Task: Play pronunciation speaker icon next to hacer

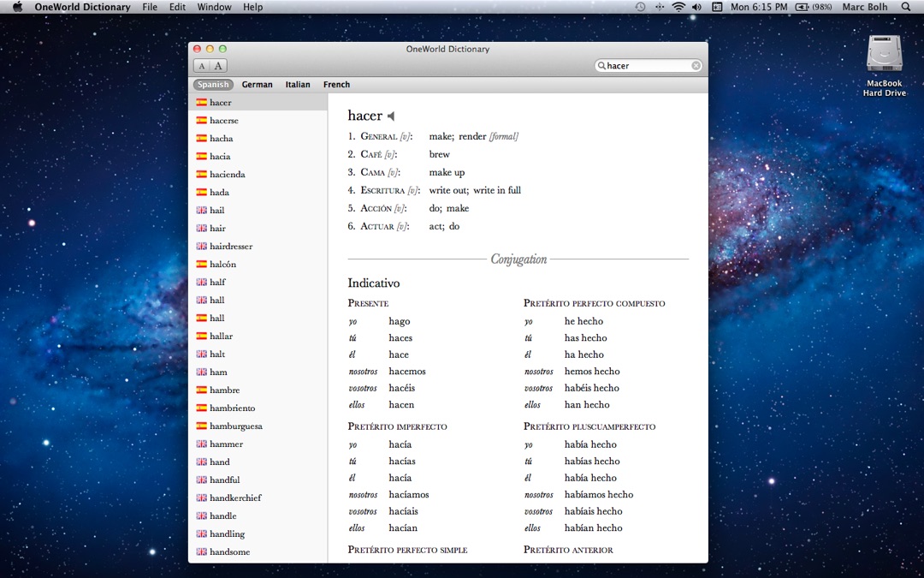Action: (x=391, y=116)
